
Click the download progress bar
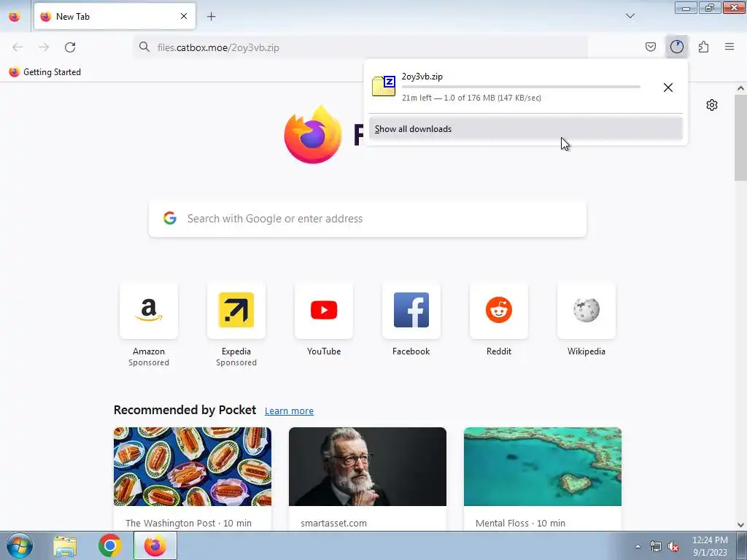click(x=521, y=87)
